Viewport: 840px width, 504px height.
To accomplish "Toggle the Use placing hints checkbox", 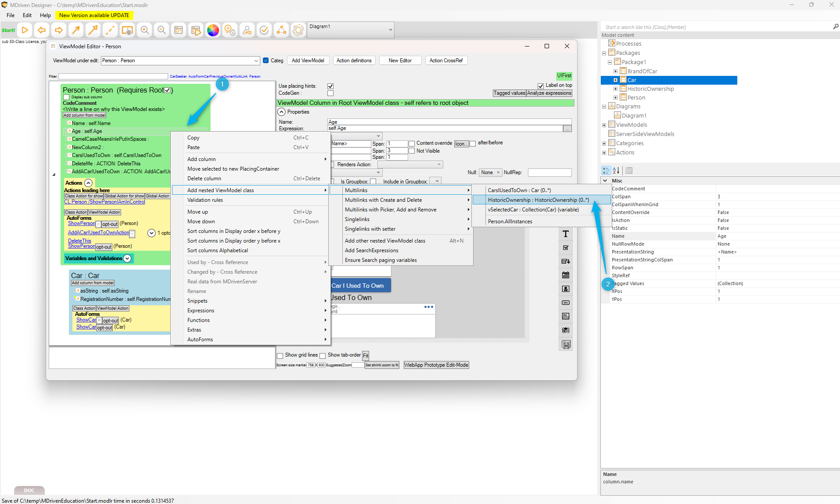I will tap(330, 86).
